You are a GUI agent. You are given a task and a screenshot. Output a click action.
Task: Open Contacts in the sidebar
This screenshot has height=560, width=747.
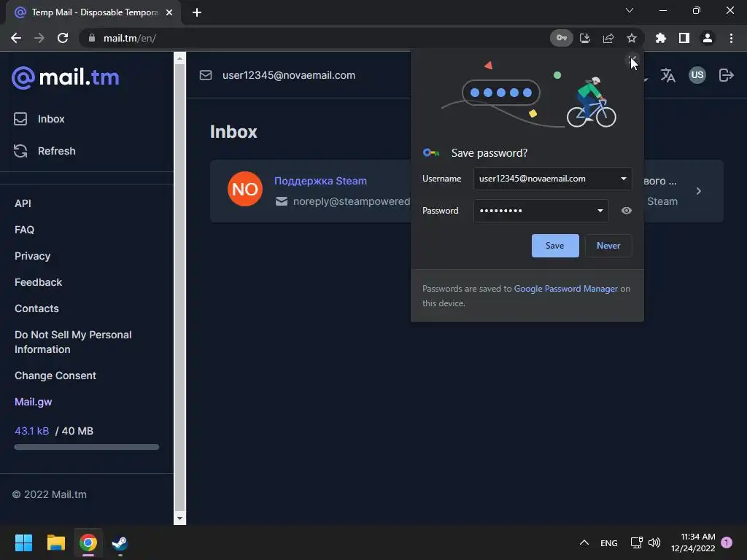36,308
